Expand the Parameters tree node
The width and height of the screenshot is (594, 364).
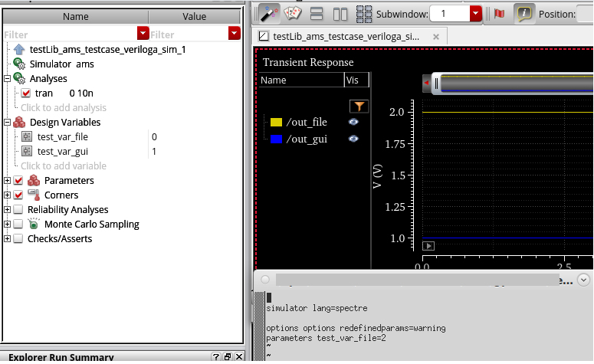coord(8,181)
